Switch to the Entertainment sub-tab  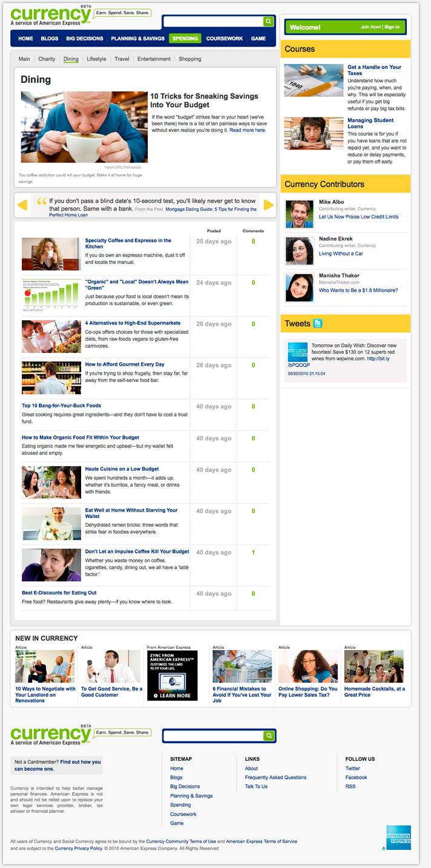pyautogui.click(x=154, y=59)
